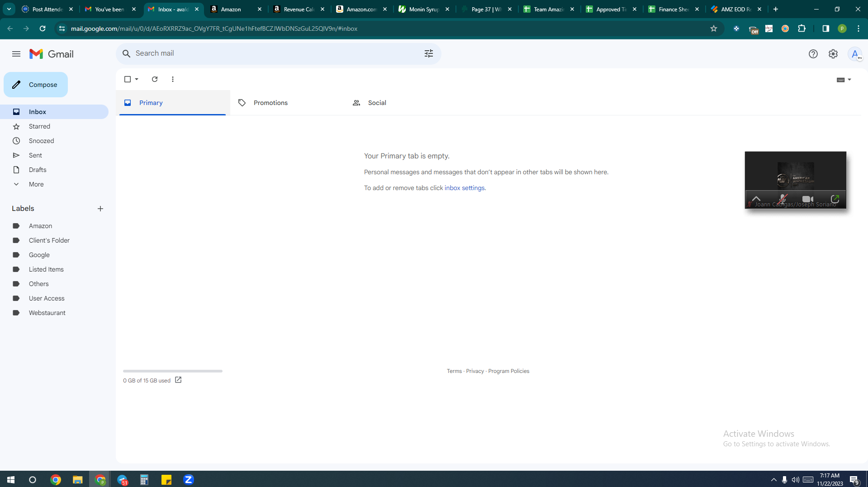The image size is (868, 487).
Task: Open search filter options icon
Action: (428, 53)
